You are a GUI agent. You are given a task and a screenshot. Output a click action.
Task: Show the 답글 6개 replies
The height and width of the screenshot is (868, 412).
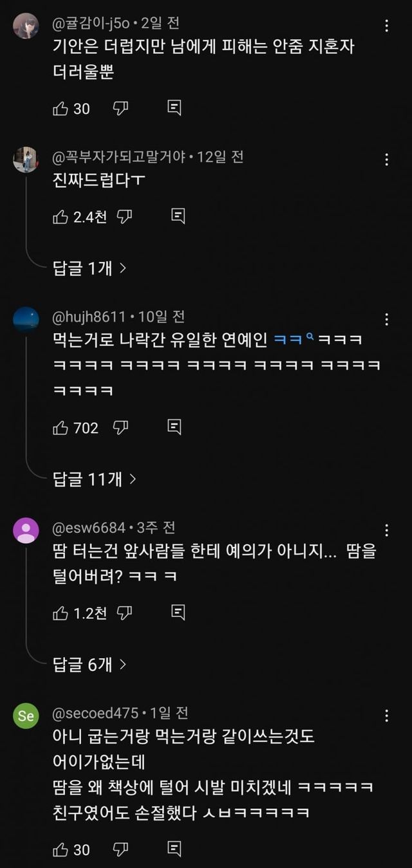click(89, 664)
